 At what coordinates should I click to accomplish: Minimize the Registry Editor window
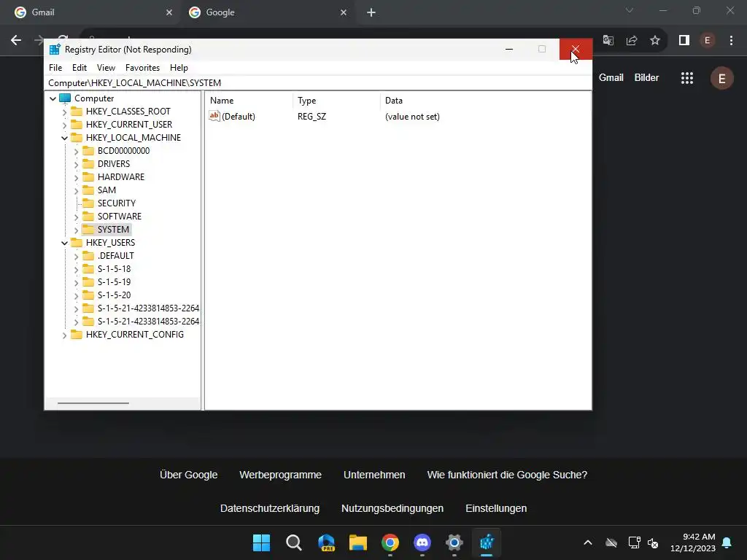(x=509, y=49)
